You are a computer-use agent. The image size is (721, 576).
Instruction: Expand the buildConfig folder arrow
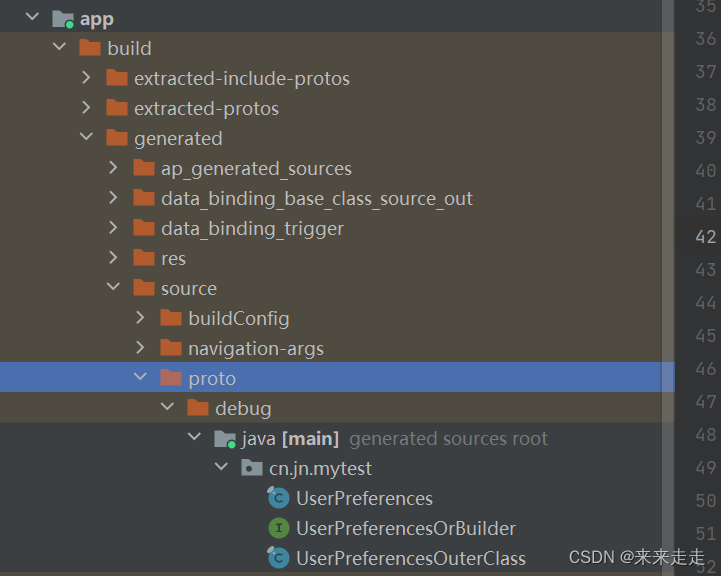point(140,317)
